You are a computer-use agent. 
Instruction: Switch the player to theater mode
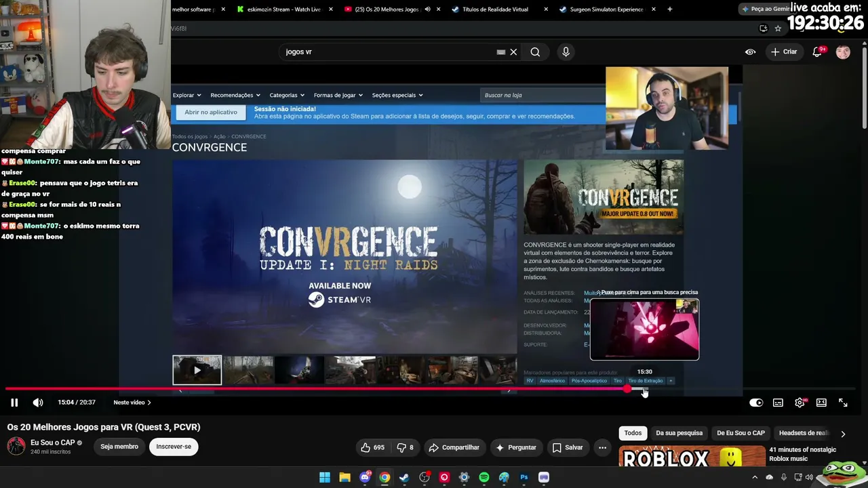821,403
